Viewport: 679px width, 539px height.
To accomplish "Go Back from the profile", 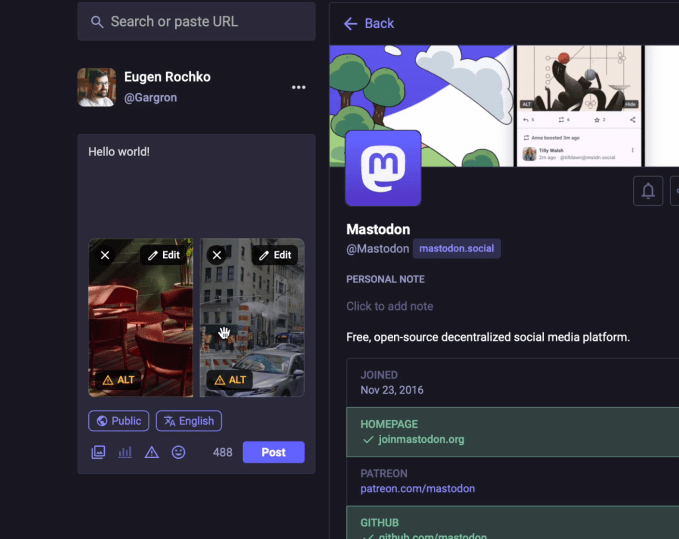I will 369,23.
